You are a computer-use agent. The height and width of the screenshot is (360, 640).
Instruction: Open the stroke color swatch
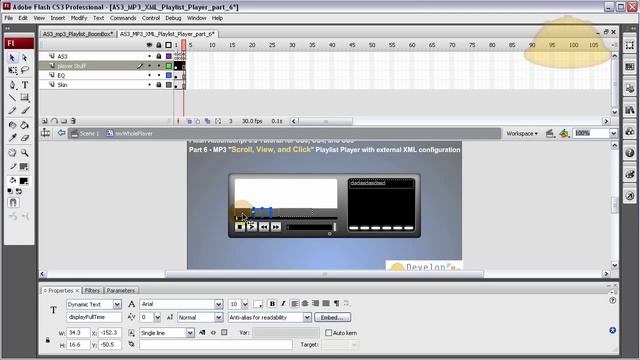point(24,167)
